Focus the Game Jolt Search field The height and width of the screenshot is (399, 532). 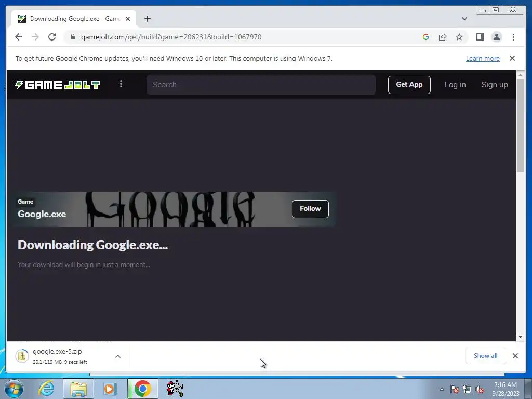point(261,85)
